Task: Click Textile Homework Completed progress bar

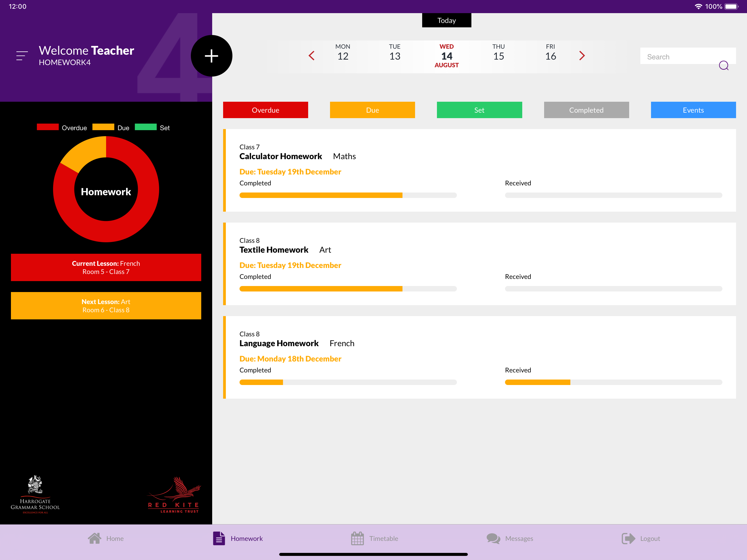Action: (348, 289)
